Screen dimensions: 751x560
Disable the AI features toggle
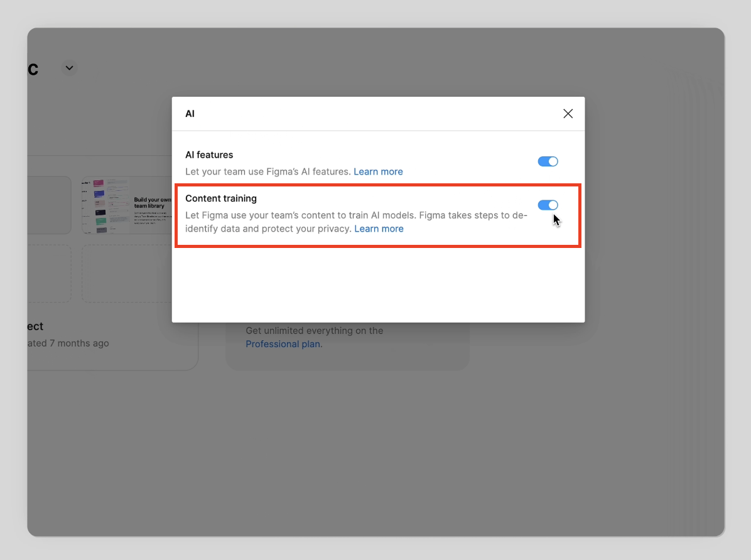[548, 161]
